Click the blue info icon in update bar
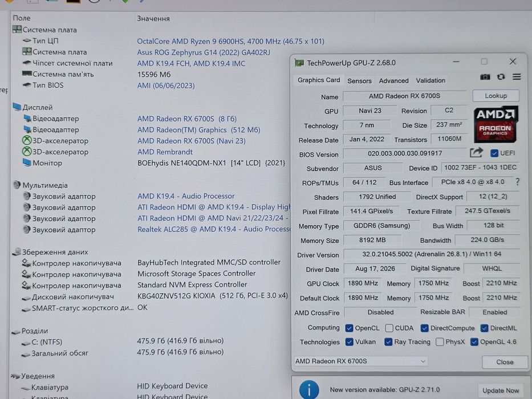 pyautogui.click(x=308, y=389)
